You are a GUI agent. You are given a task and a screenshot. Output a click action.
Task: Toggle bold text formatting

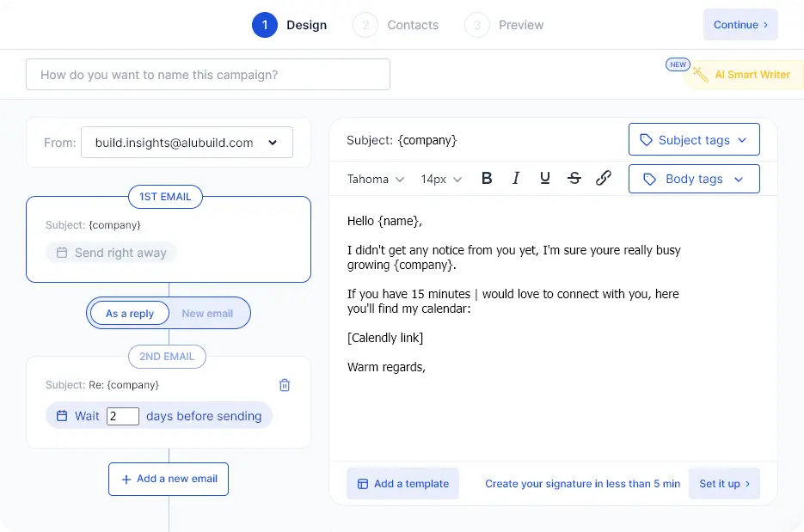487,179
